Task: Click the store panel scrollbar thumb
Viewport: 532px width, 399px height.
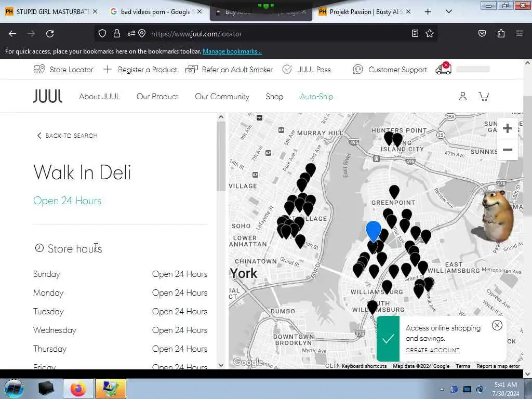Action: [221, 156]
